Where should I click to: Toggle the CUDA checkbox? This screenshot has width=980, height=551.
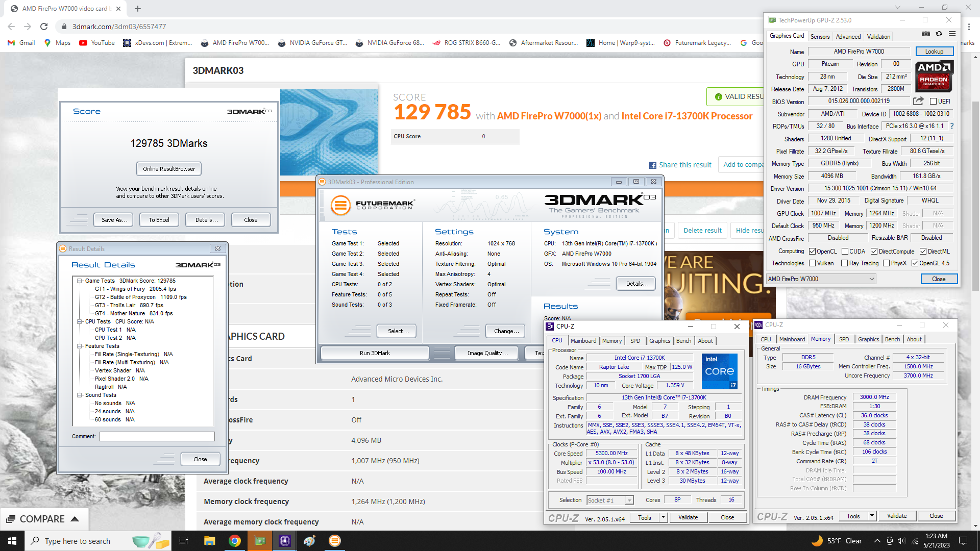pos(845,252)
